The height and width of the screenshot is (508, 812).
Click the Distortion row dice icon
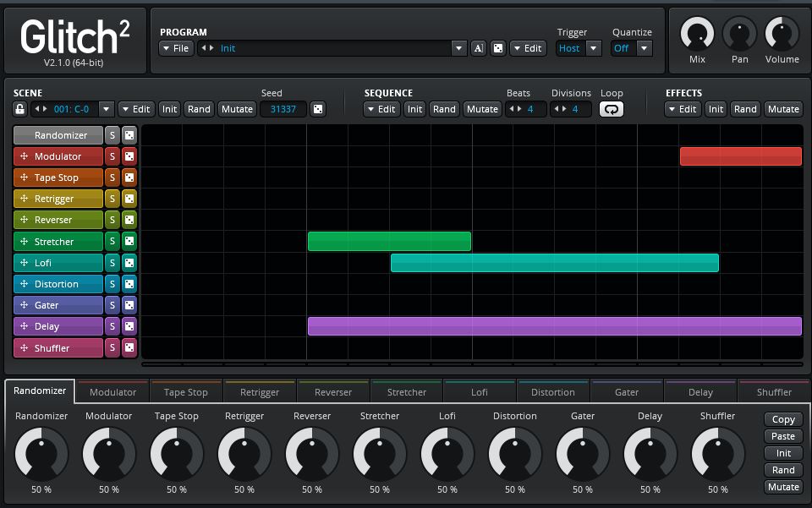tap(129, 284)
